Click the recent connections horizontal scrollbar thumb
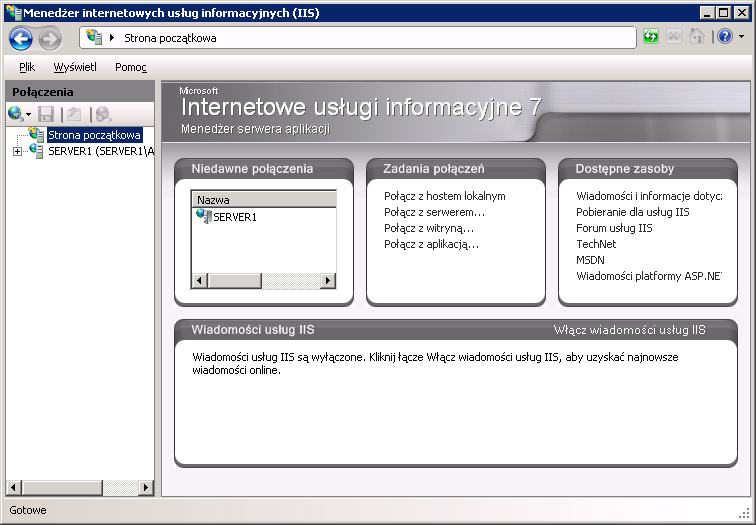Image resolution: width=756 pixels, height=525 pixels. [x=234, y=280]
